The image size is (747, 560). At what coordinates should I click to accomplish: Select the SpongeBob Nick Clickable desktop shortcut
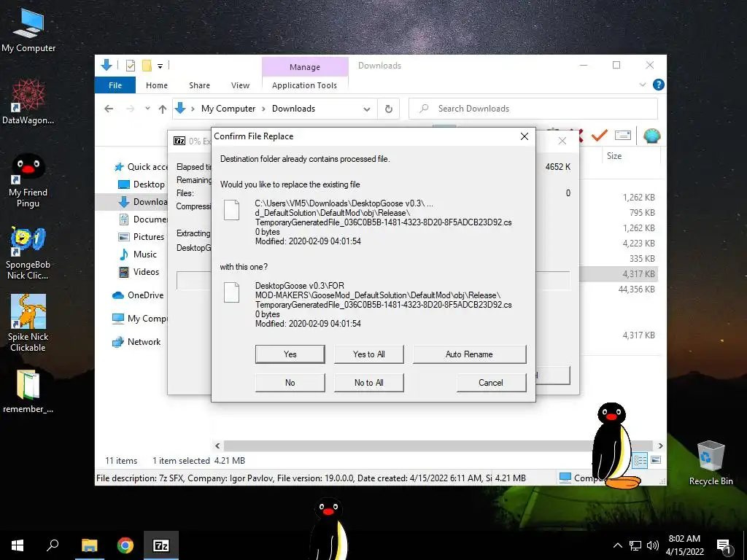(x=28, y=252)
